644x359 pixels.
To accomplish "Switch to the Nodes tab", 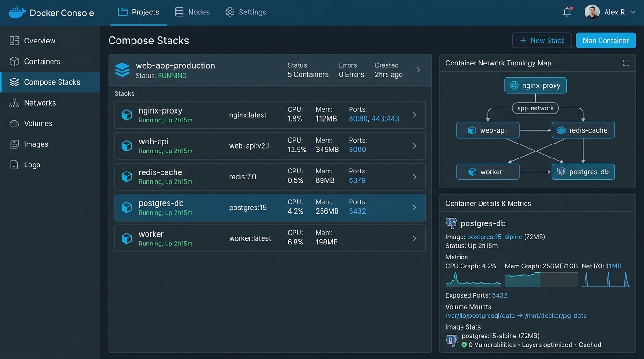I will coord(192,12).
